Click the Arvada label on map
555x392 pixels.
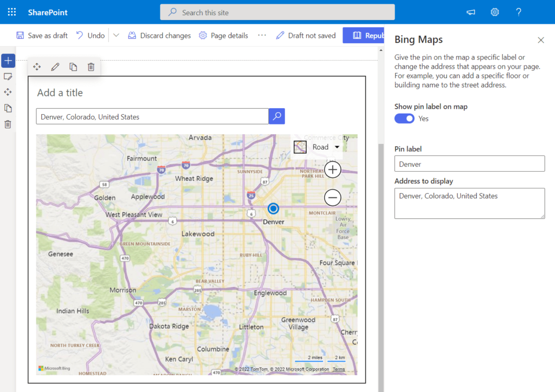coord(200,138)
